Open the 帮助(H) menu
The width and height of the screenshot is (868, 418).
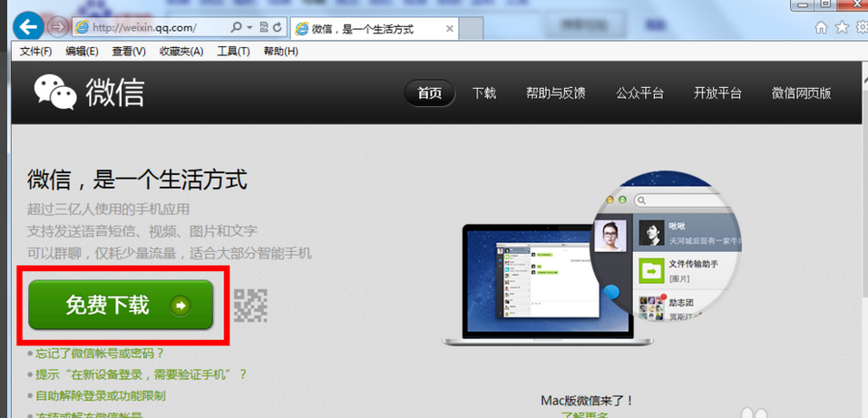coord(280,52)
